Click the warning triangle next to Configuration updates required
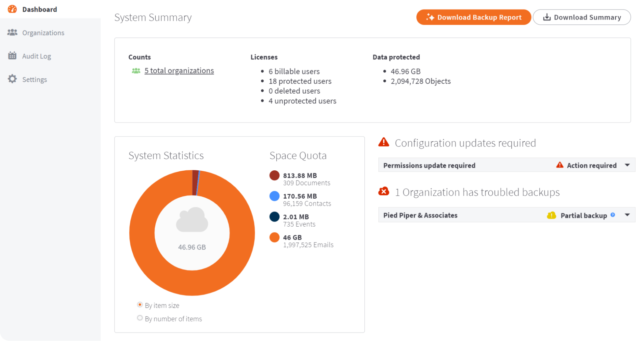The height and width of the screenshot is (341, 644). (383, 142)
